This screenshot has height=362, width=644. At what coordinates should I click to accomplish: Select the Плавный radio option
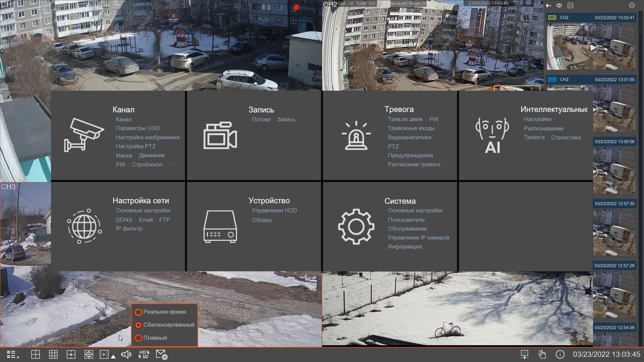(138, 338)
